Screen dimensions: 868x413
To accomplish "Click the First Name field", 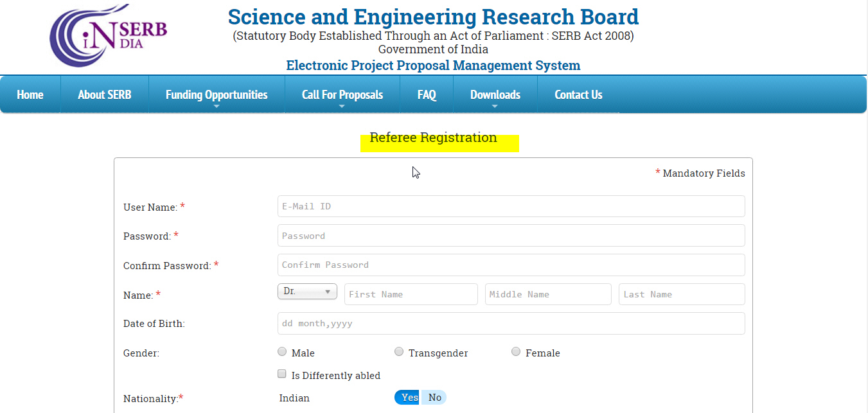I will pos(411,294).
